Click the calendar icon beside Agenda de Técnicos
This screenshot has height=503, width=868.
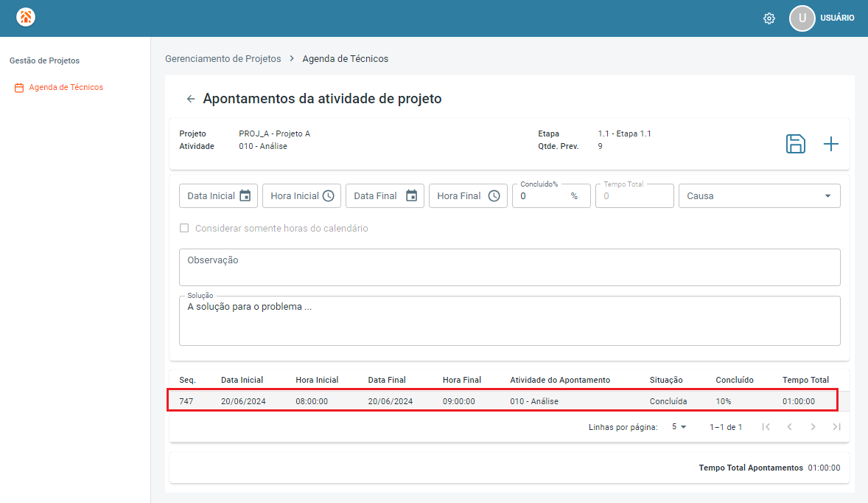pos(19,88)
